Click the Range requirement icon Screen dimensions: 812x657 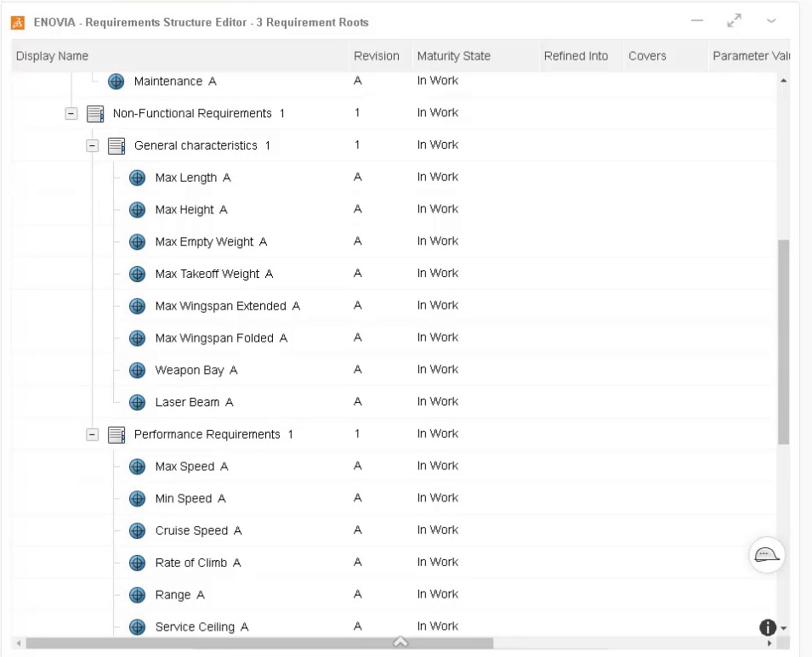pyautogui.click(x=137, y=595)
